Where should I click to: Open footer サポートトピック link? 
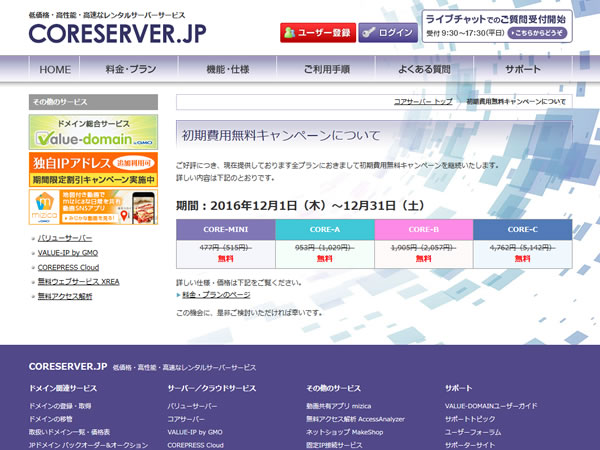pyautogui.click(x=470, y=419)
